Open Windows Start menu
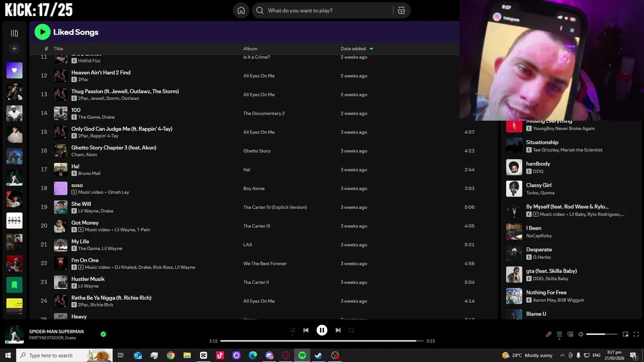The width and height of the screenshot is (644, 362). pyautogui.click(x=8, y=355)
